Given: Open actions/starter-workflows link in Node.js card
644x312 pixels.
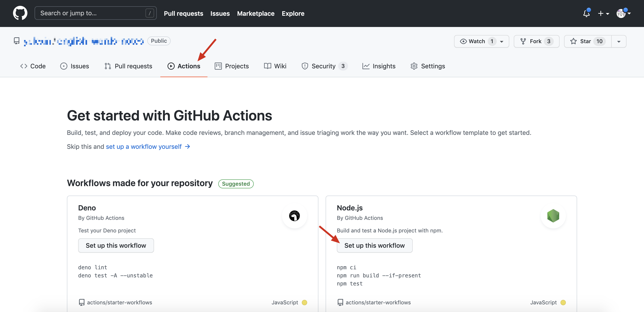Looking at the screenshot, I should point(378,302).
